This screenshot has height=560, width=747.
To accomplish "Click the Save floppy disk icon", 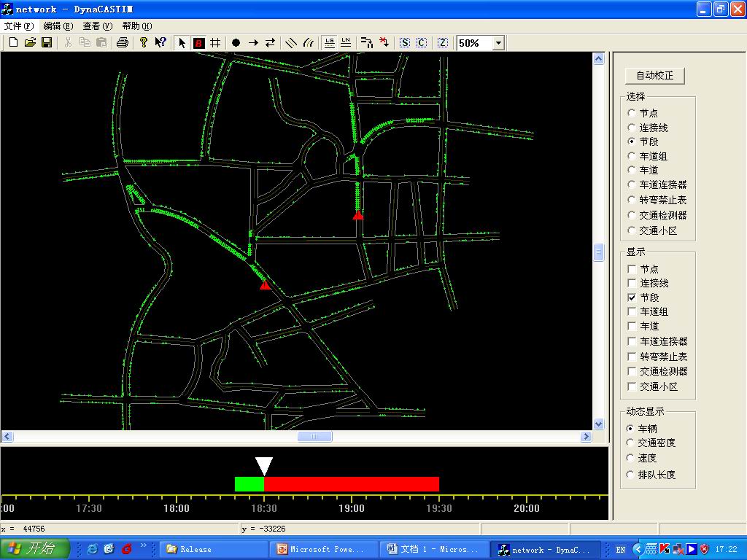I will pos(47,43).
